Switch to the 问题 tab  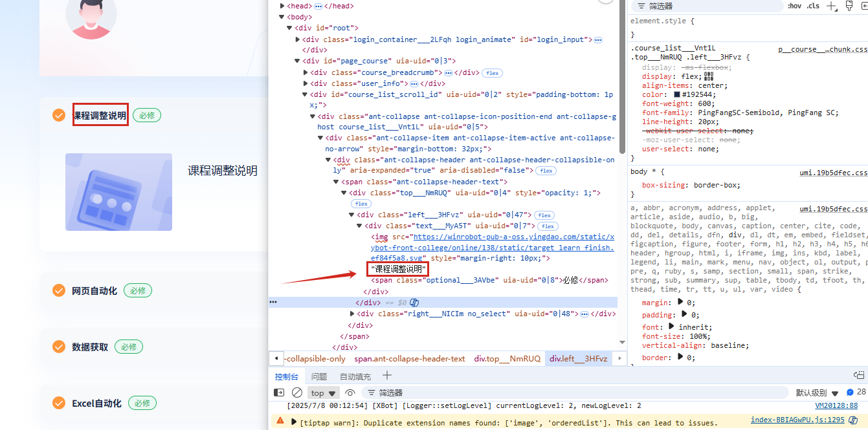(x=319, y=376)
